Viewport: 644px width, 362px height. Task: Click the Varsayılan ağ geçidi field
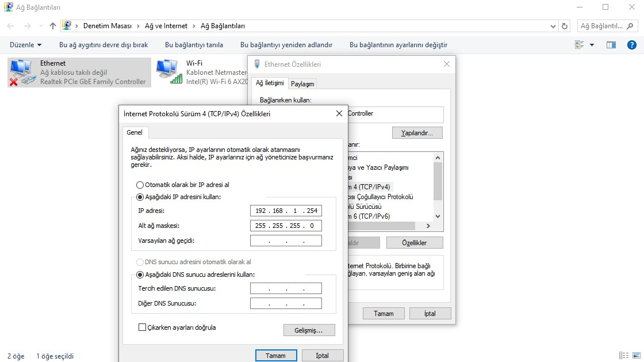tap(286, 241)
